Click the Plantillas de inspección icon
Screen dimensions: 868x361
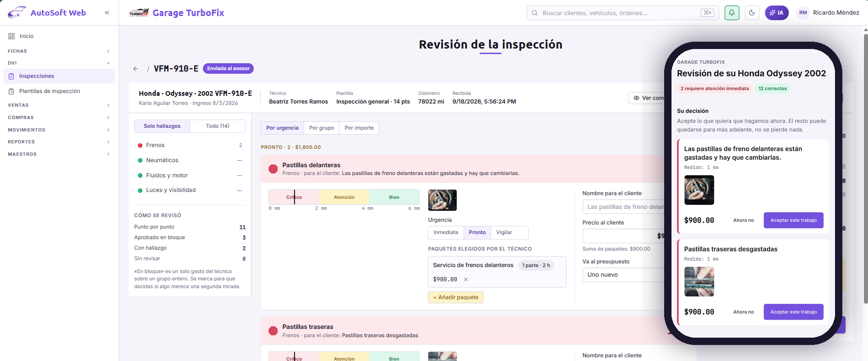[x=11, y=91]
